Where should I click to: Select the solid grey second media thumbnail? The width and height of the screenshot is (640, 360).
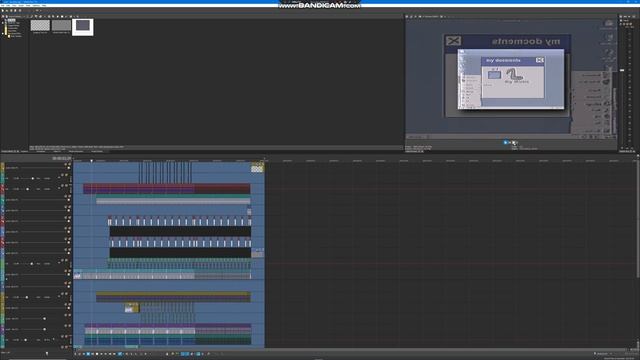(x=61, y=25)
